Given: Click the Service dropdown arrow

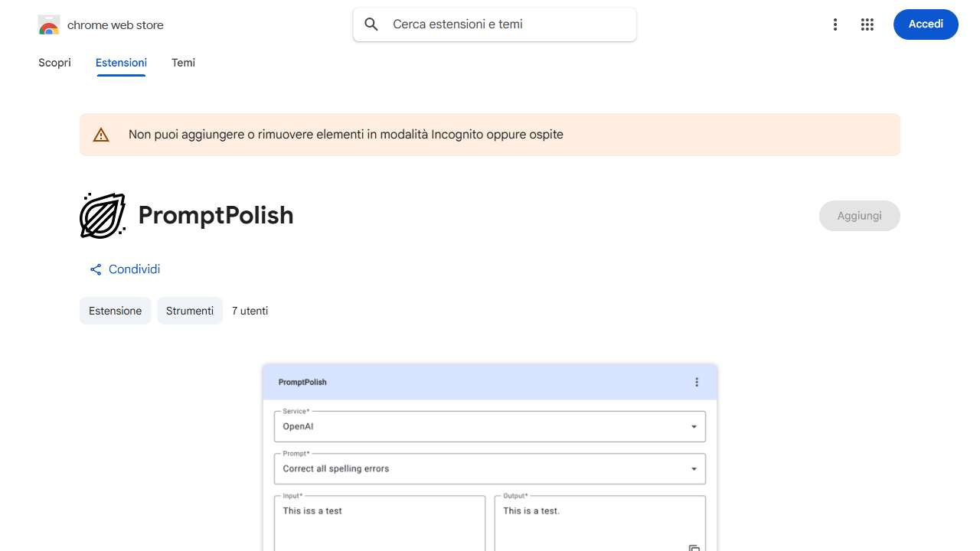Looking at the screenshot, I should click(x=694, y=426).
